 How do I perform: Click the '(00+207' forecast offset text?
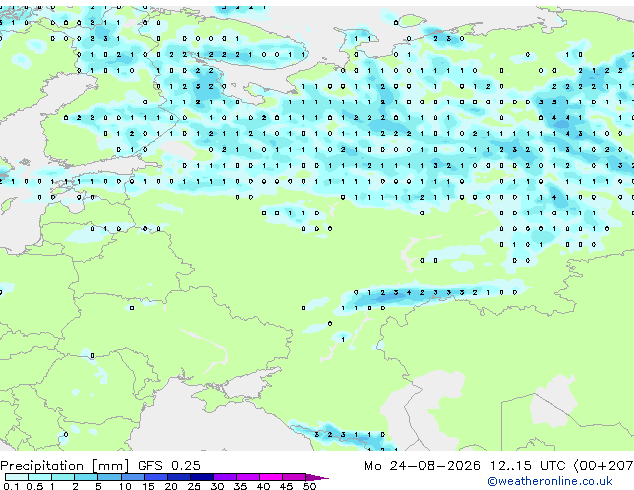pyautogui.click(x=604, y=466)
